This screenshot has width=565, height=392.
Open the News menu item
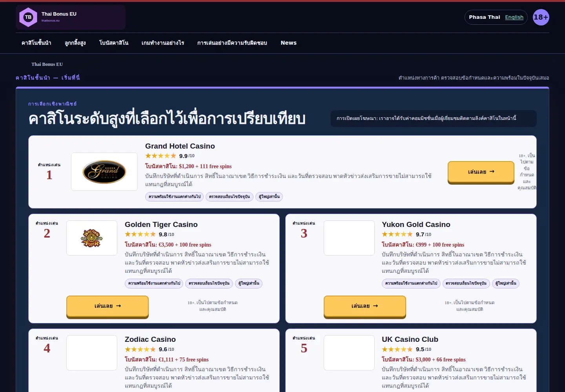[x=289, y=43]
